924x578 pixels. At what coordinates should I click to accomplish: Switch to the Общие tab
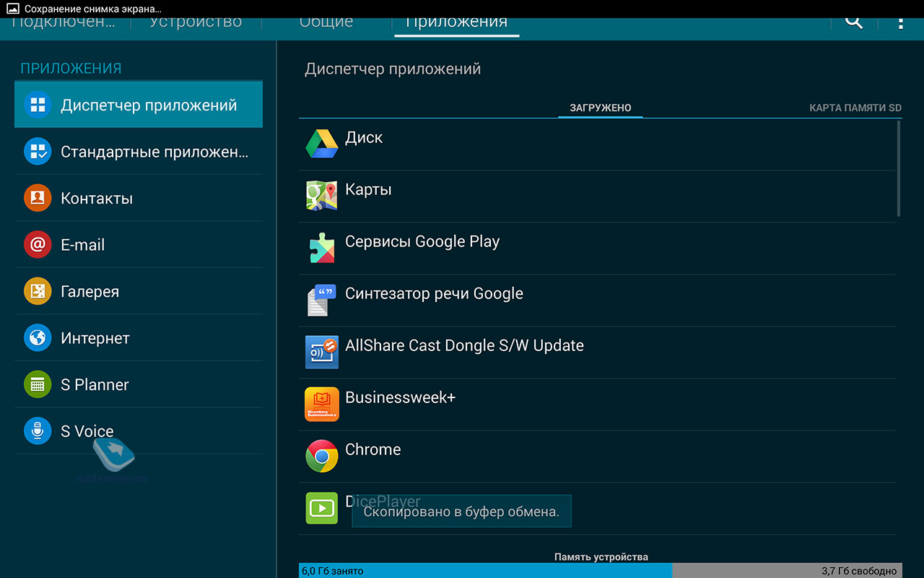pyautogui.click(x=326, y=23)
